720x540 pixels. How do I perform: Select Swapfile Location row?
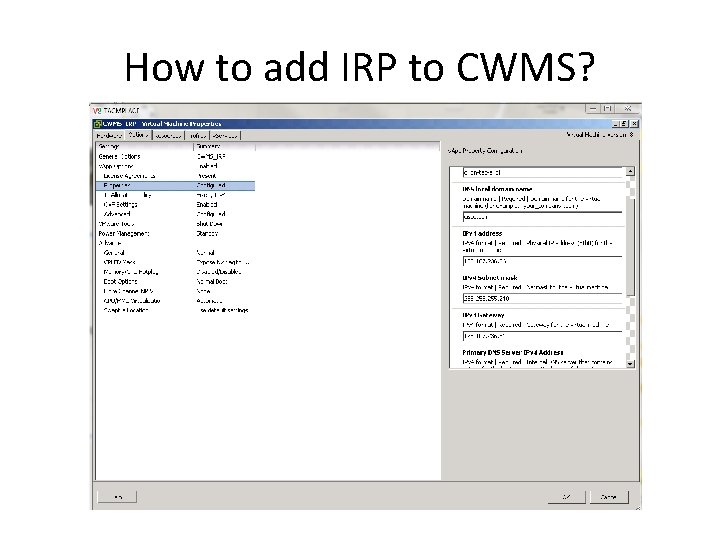click(x=175, y=311)
